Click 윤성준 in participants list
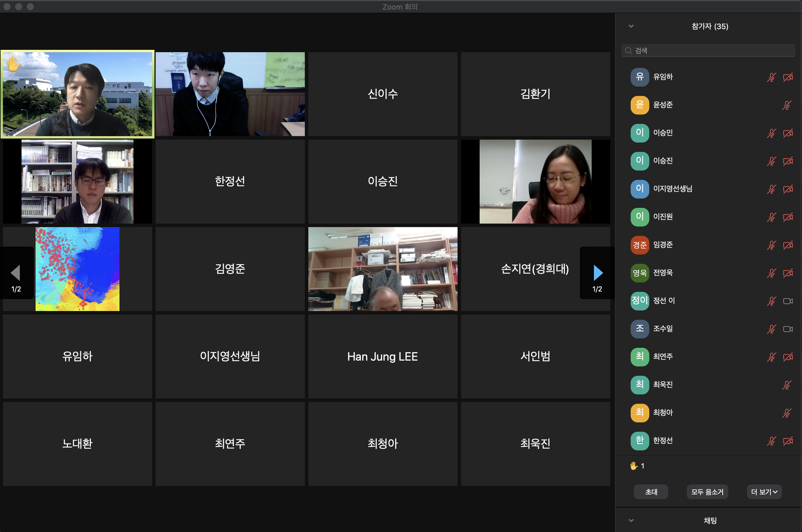Screen dimensions: 802x532 [x=709, y=105]
